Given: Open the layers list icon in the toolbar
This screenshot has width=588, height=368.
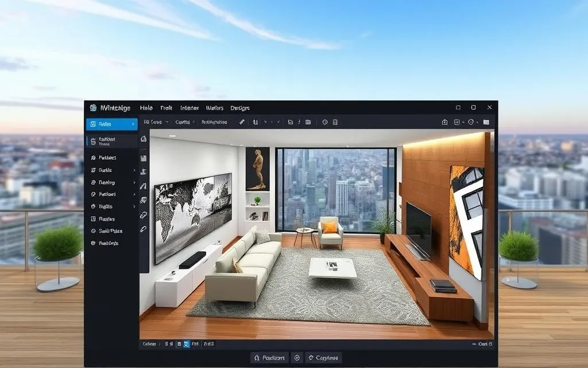Looking at the screenshot, I should 307,121.
